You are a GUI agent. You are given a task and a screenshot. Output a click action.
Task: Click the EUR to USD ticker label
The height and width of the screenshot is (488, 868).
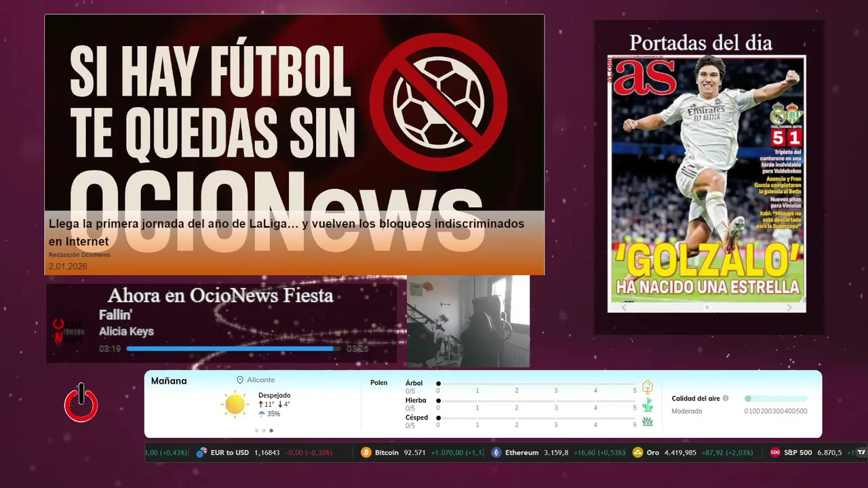pos(230,453)
